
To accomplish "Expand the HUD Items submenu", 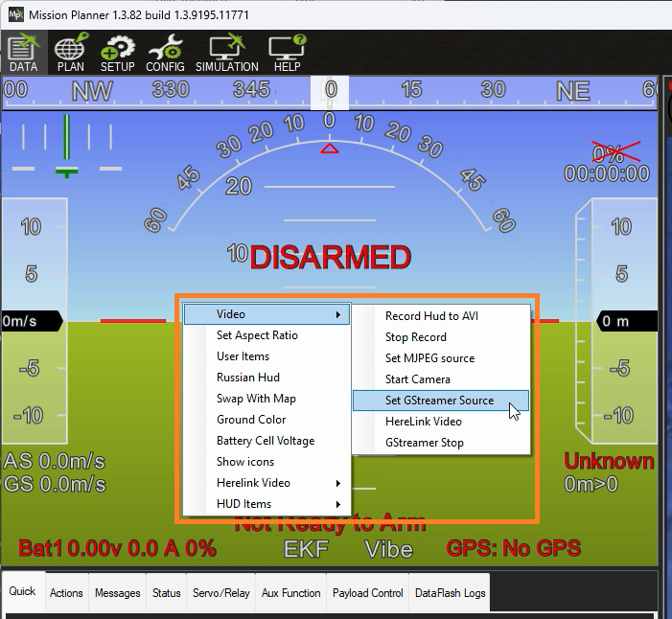I will click(266, 504).
